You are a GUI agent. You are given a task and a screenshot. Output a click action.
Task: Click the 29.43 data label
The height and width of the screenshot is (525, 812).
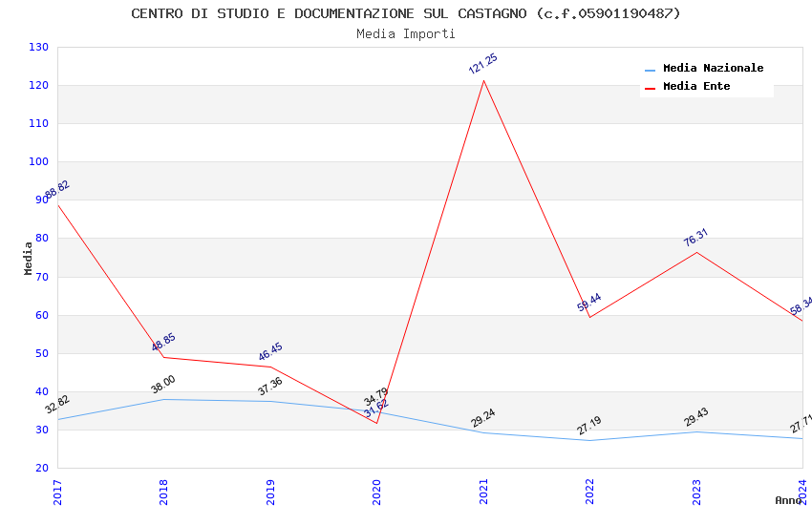click(695, 417)
